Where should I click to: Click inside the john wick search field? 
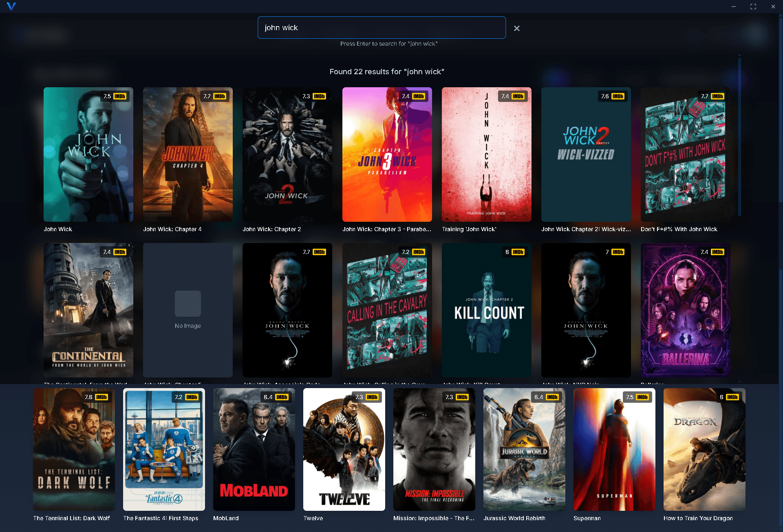click(x=382, y=27)
